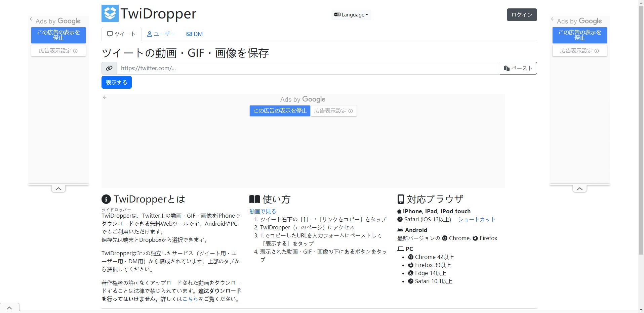Open the Language dropdown

351,15
